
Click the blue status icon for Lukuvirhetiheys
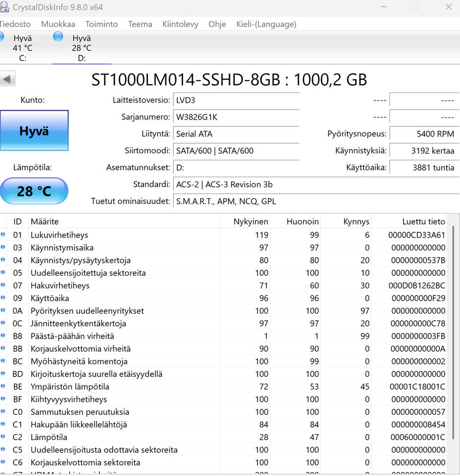point(3,235)
